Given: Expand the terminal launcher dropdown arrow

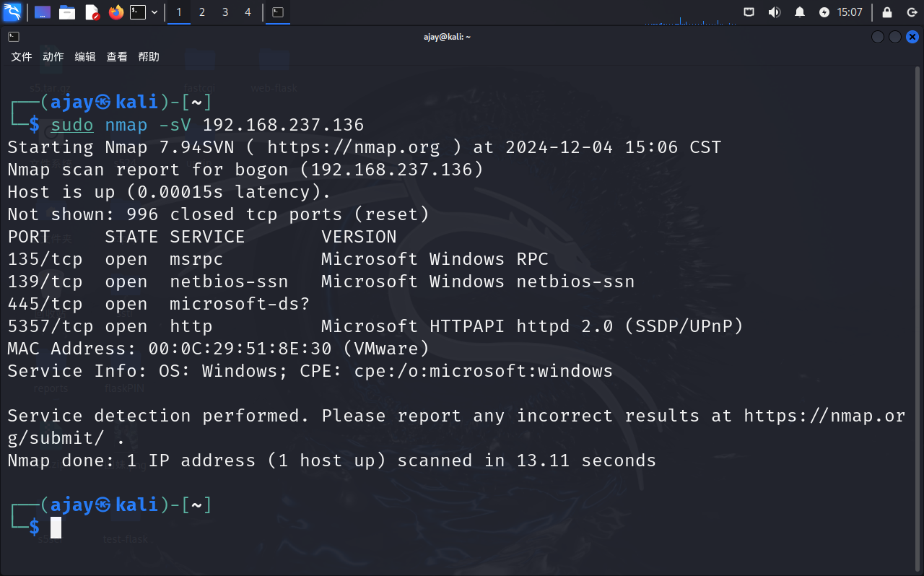Looking at the screenshot, I should (154, 12).
